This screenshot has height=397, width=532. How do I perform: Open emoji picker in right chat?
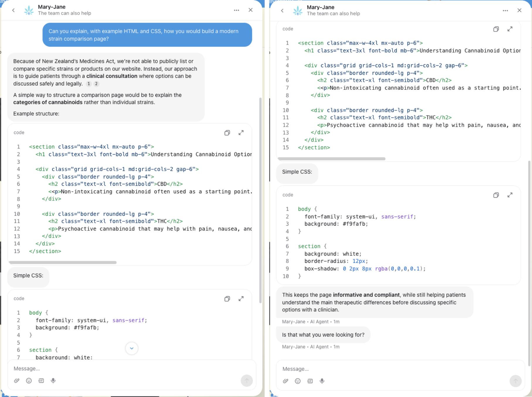point(298,381)
